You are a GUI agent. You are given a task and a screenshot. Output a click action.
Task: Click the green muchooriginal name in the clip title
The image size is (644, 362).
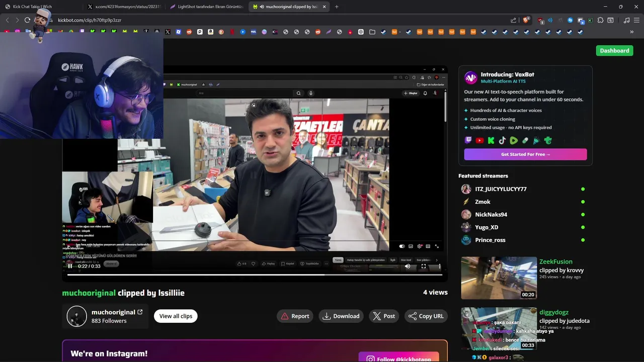89,293
